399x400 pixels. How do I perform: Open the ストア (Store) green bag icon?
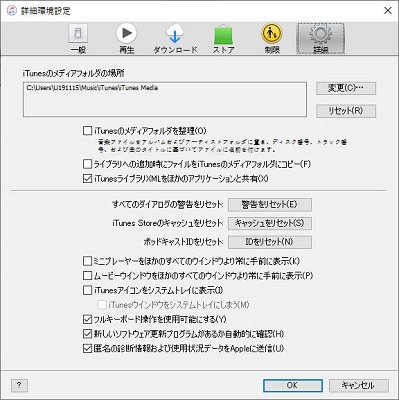coord(223,34)
